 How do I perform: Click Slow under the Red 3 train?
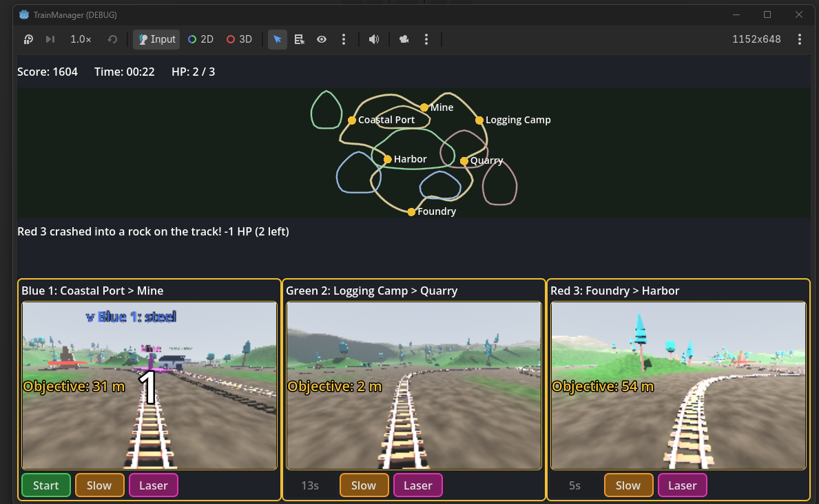point(628,485)
